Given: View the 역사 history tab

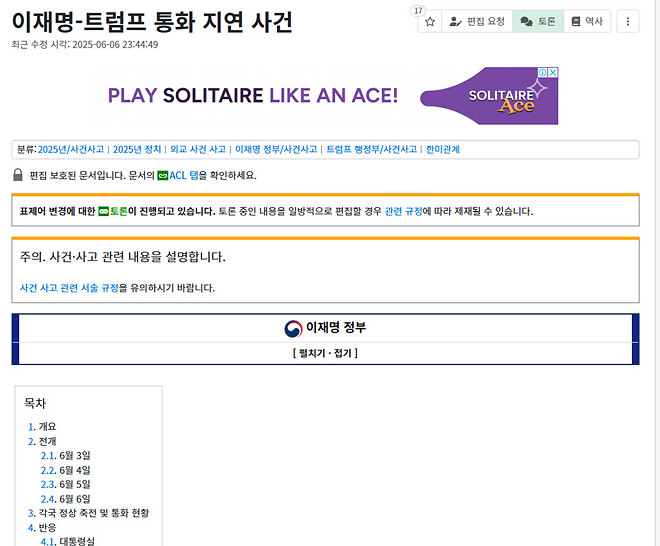Looking at the screenshot, I should tap(587, 21).
